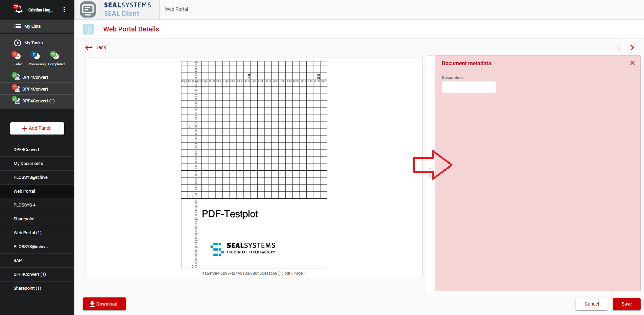
Task: Download the PDF document
Action: coord(104,304)
